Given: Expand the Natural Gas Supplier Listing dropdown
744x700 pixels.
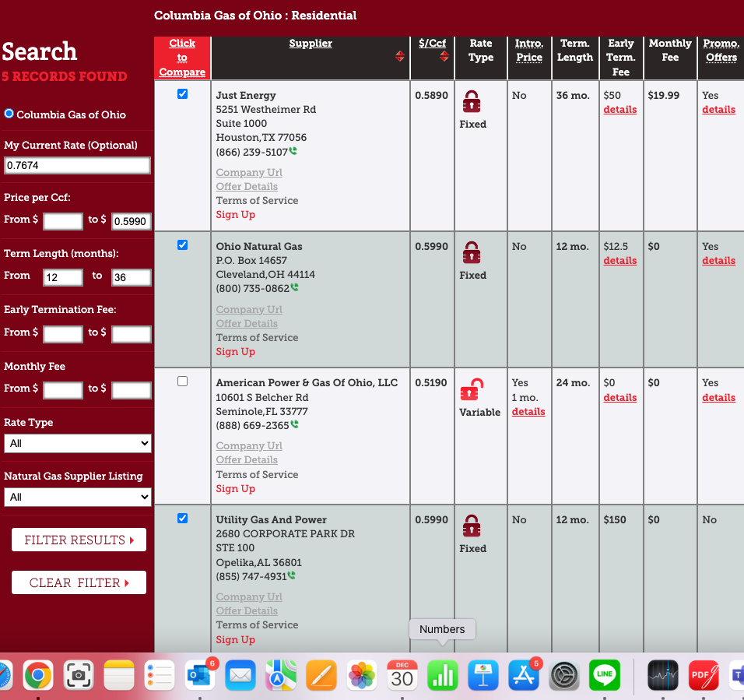Looking at the screenshot, I should pos(77,497).
